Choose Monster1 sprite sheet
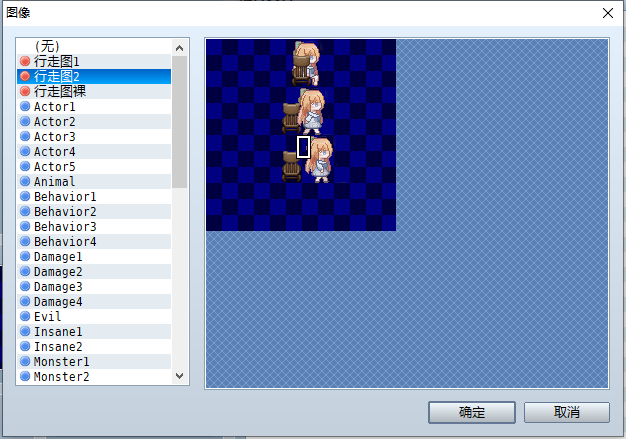Viewport: 626px width, 439px height. tap(94, 362)
